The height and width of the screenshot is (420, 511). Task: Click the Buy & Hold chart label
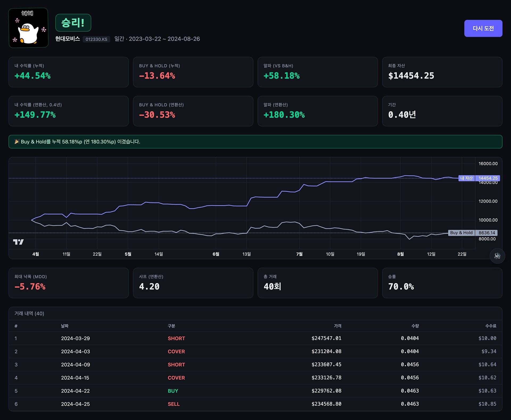461,233
